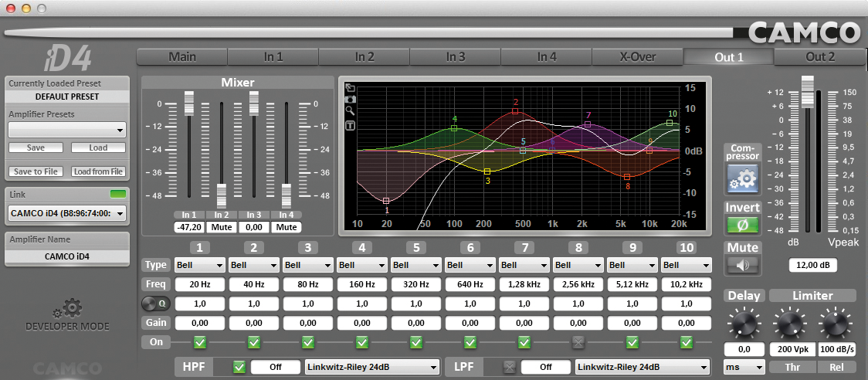Click the green Link status indicator
The height and width of the screenshot is (380, 868).
[118, 195]
